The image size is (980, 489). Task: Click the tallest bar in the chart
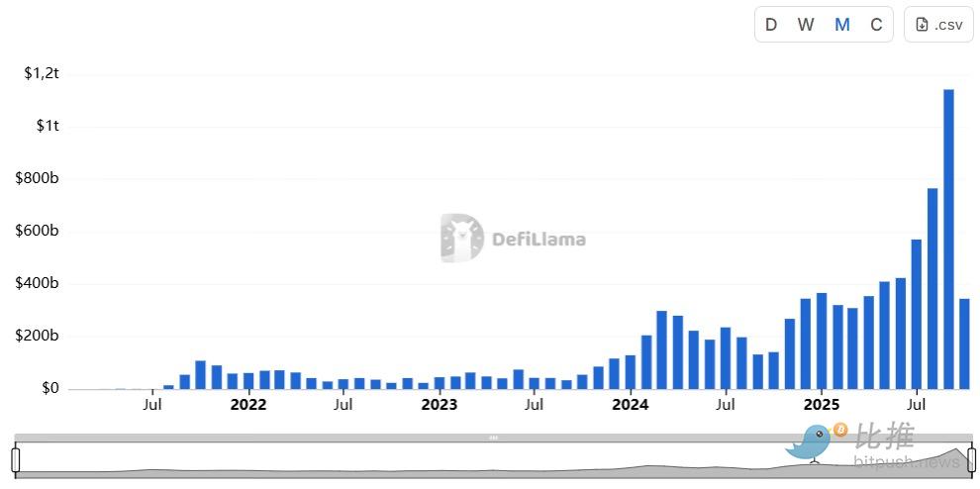pyautogui.click(x=948, y=239)
